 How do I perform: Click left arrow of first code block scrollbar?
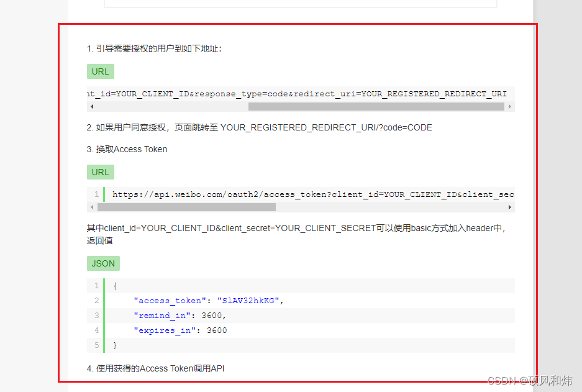pyautogui.click(x=92, y=106)
